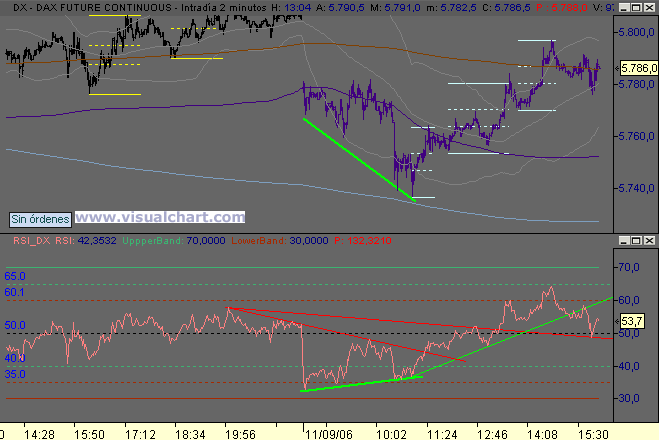Click the 70,0 RSI axis label
Viewport: 659px width, 440px height.
pos(629,267)
